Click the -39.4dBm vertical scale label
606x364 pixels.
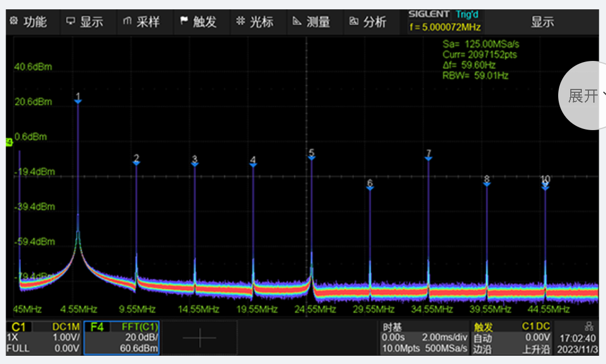[35, 206]
